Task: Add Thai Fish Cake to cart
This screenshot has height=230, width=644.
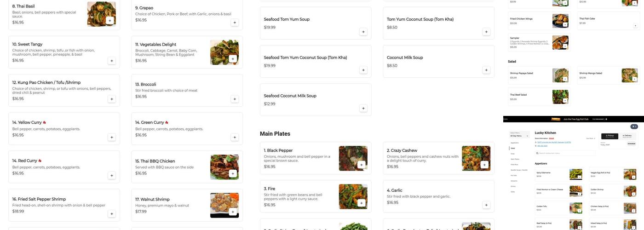Action: (x=635, y=26)
